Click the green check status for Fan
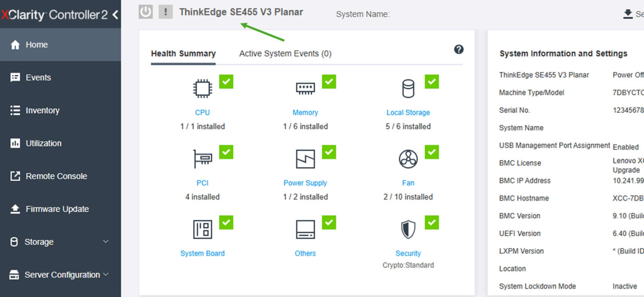The width and height of the screenshot is (644, 297). [x=432, y=152]
